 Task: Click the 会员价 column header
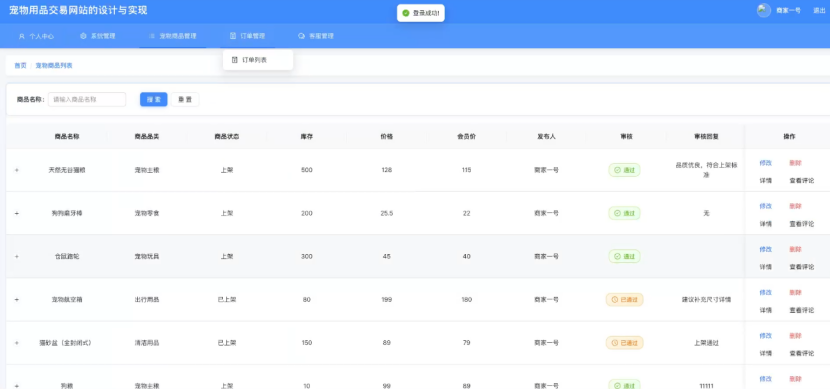click(466, 137)
